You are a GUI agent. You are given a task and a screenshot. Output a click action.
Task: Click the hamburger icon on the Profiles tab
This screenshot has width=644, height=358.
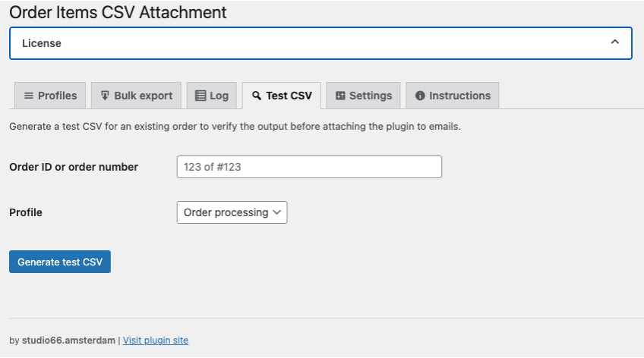tap(29, 96)
